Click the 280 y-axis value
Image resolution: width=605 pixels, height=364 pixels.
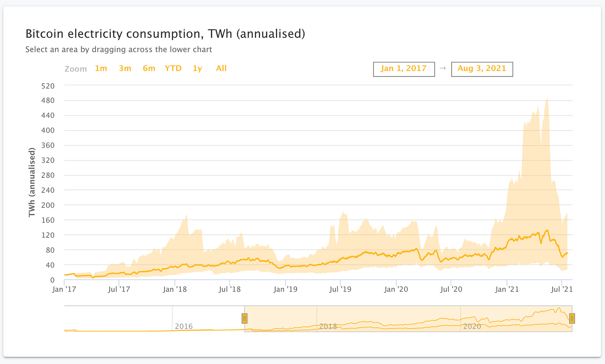coord(48,175)
